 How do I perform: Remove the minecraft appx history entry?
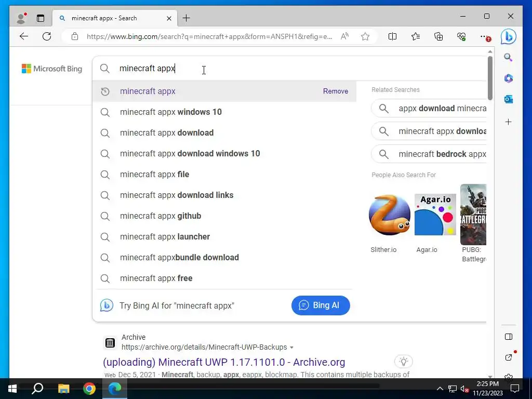[335, 91]
